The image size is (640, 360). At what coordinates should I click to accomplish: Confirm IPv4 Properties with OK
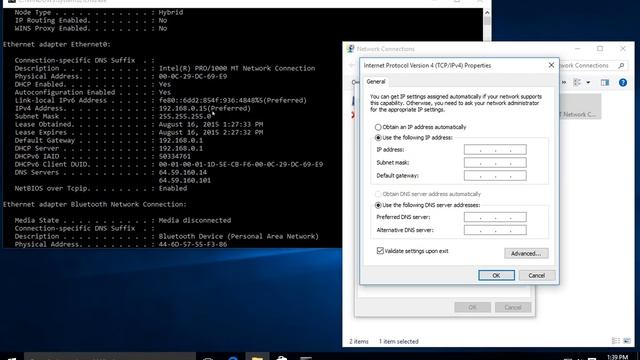pyautogui.click(x=496, y=276)
